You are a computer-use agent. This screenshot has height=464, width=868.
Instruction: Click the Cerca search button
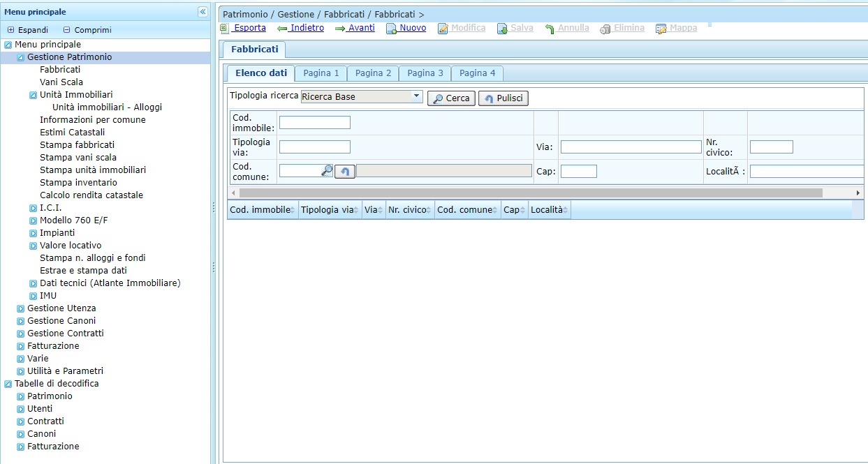point(451,98)
